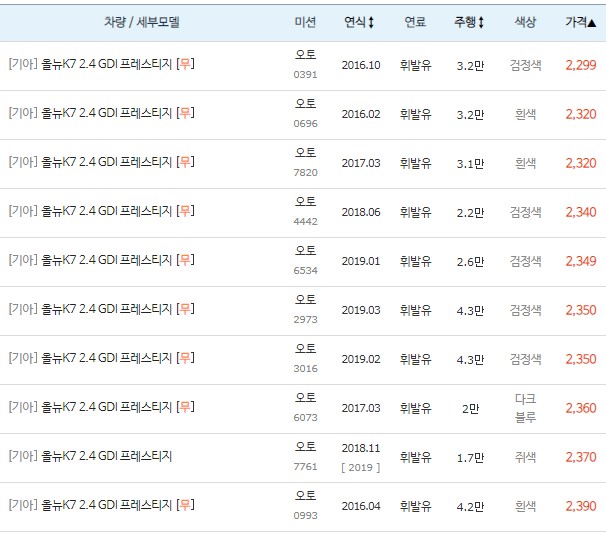Open the 올뉴K7 listing numbered 0696
606x534 pixels.
click(x=106, y=113)
